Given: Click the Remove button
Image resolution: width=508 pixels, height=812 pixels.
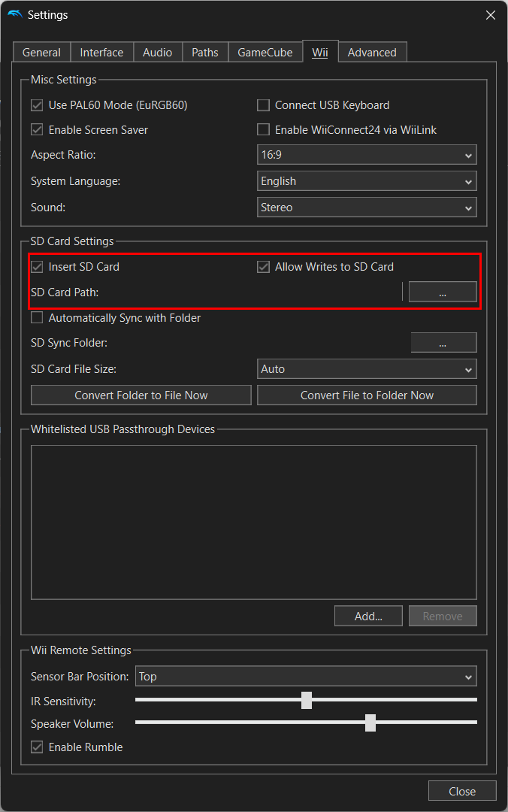Looking at the screenshot, I should tap(443, 617).
